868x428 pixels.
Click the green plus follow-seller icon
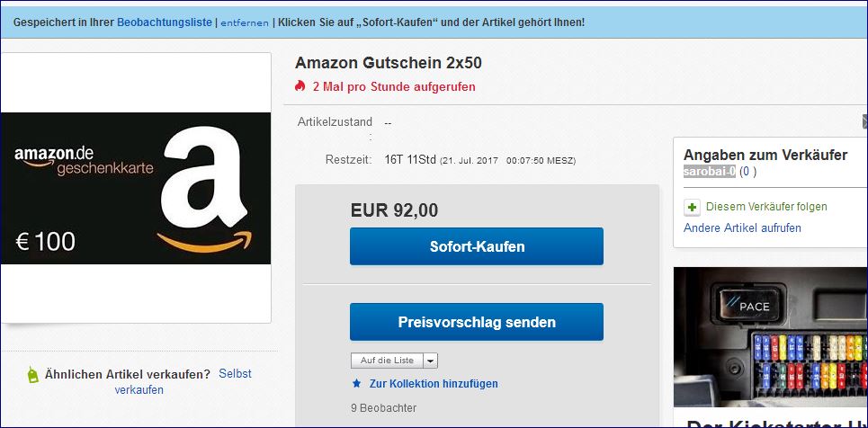click(692, 208)
